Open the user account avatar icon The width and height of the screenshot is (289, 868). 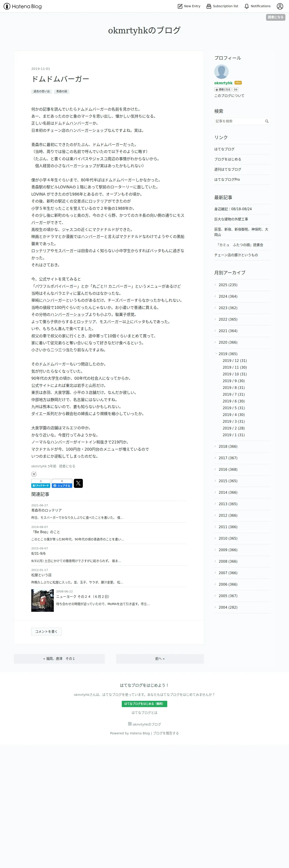(x=280, y=6)
